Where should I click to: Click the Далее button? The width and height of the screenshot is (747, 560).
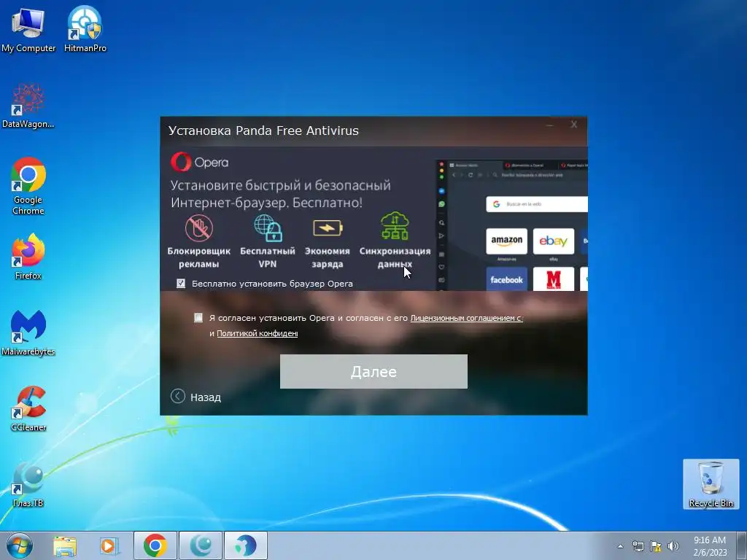[x=373, y=371]
